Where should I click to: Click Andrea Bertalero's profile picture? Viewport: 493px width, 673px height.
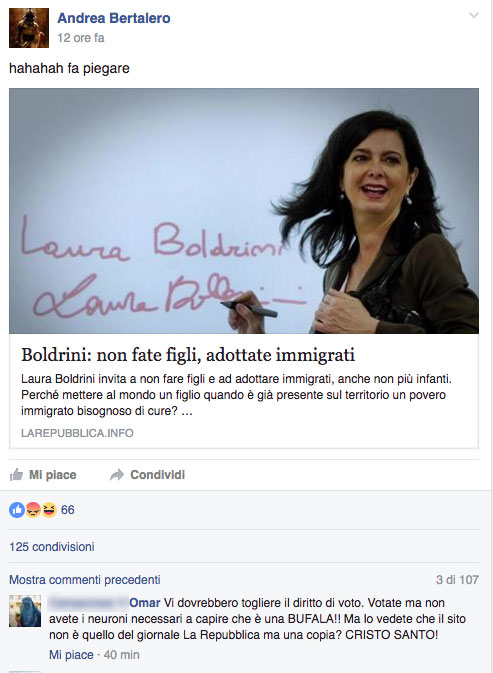coord(29,28)
